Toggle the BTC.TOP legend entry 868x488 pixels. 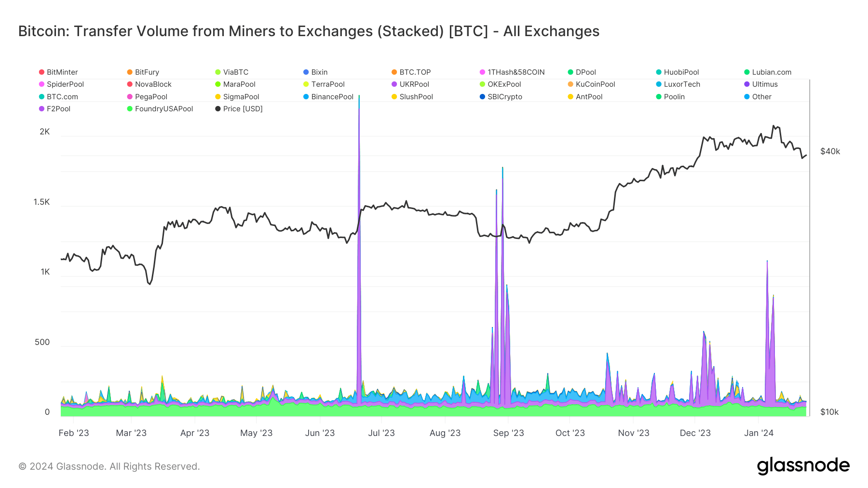coord(411,72)
